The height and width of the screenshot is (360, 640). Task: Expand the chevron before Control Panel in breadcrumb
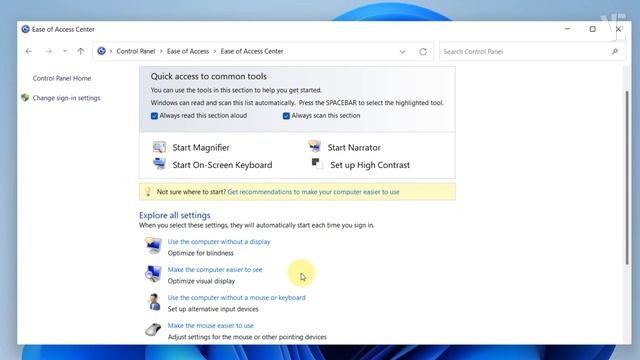pyautogui.click(x=111, y=51)
